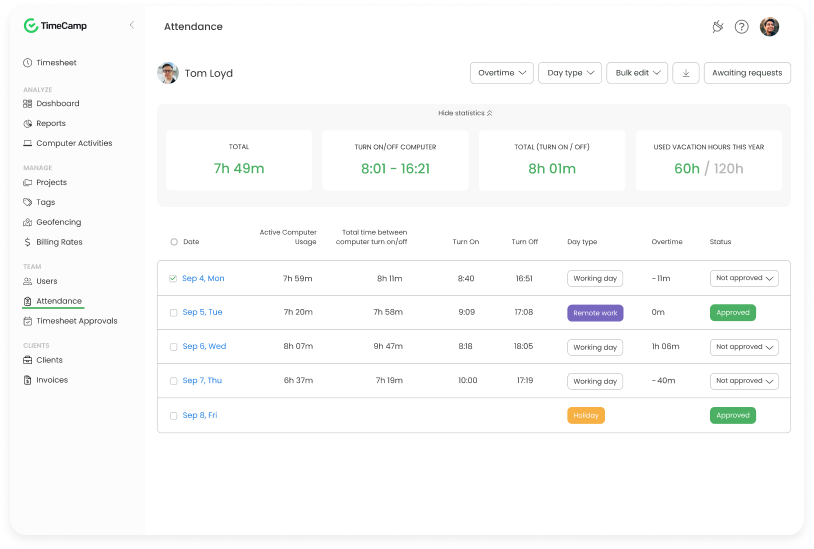Click the Geofencing location icon

tap(28, 222)
